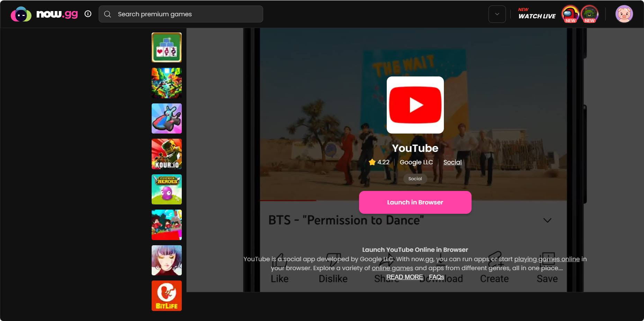Click the now.gg logo
This screenshot has height=321, width=644.
click(44, 14)
